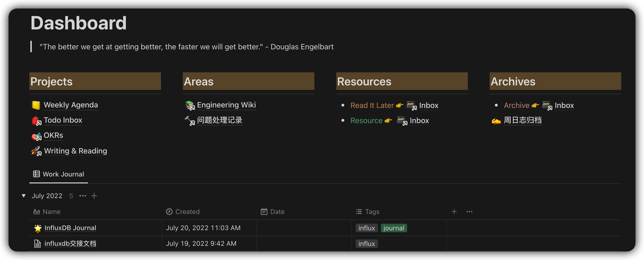Click the green journal tag
The image size is (644, 260).
(x=394, y=228)
